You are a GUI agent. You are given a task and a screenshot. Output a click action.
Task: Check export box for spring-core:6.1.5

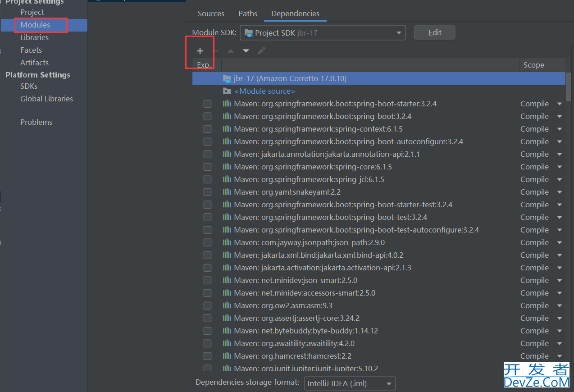207,167
